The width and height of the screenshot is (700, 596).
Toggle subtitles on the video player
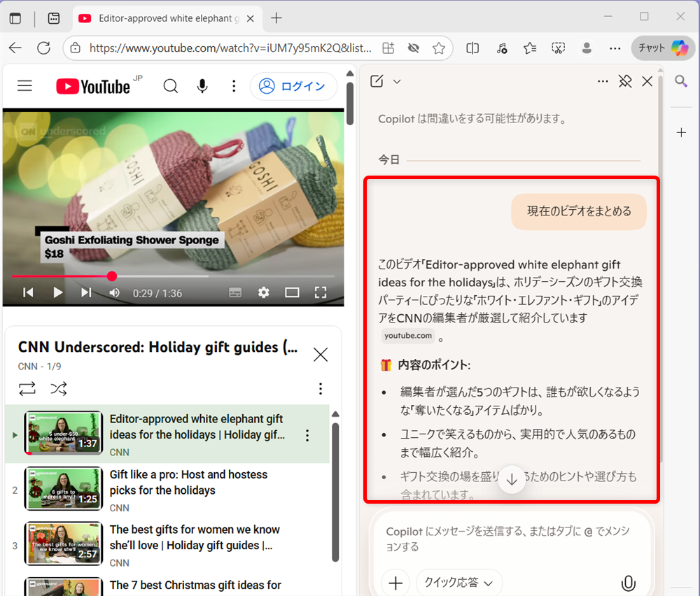pyautogui.click(x=234, y=293)
